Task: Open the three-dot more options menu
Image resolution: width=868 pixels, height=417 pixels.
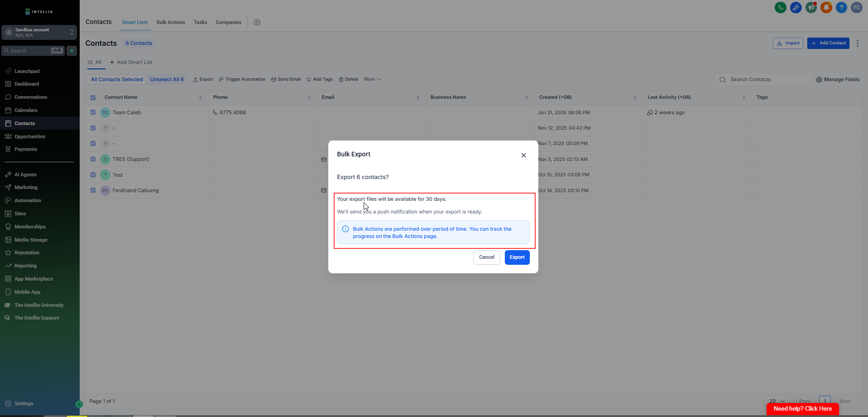Action: pyautogui.click(x=858, y=43)
